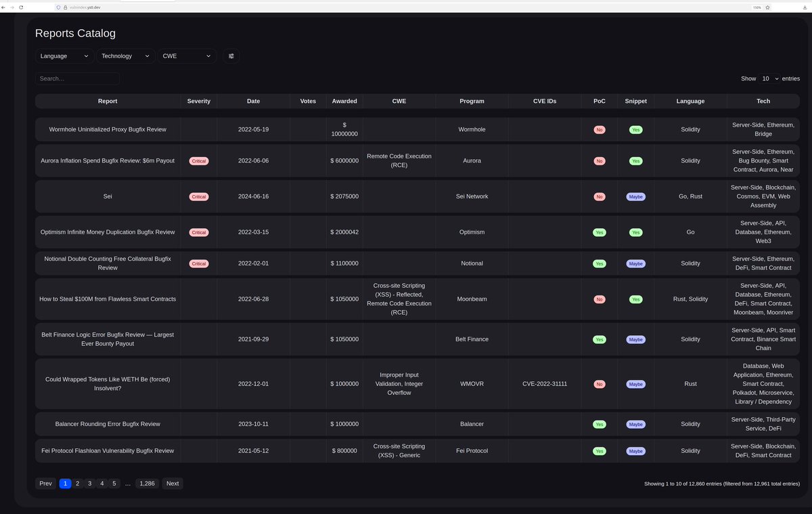Screen dimensions: 812x514
Task: Go to the Next page
Action: coord(173,484)
